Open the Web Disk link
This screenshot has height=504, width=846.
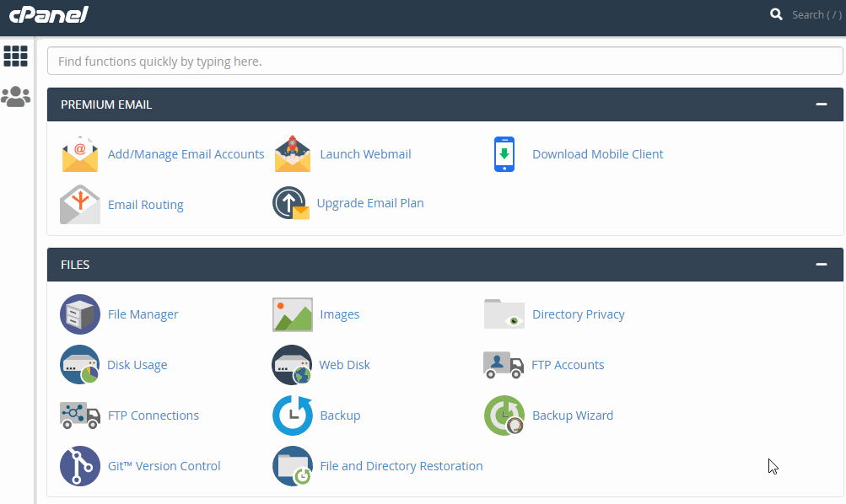tap(344, 365)
